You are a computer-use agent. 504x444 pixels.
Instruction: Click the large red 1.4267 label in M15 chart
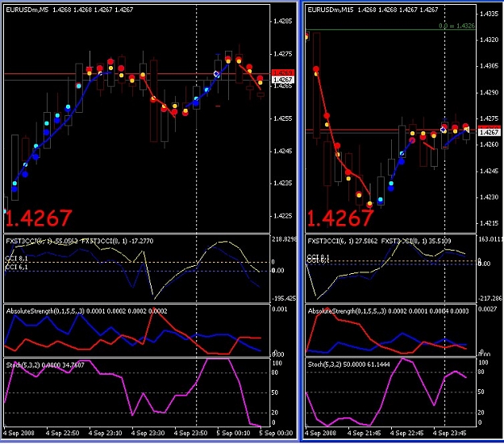340,218
